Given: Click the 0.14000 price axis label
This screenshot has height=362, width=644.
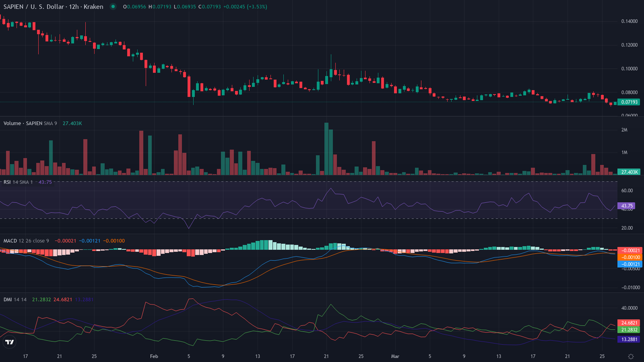Looking at the screenshot, I should tap(629, 21).
